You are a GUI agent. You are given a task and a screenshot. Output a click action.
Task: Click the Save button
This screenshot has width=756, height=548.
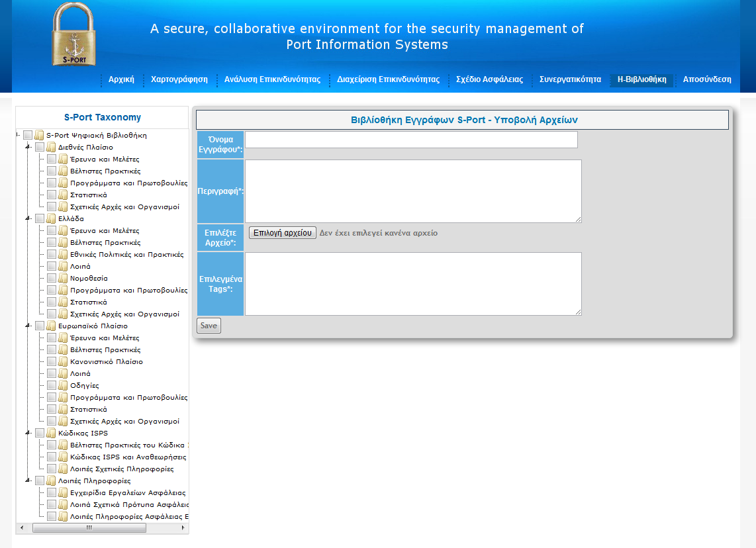click(209, 326)
